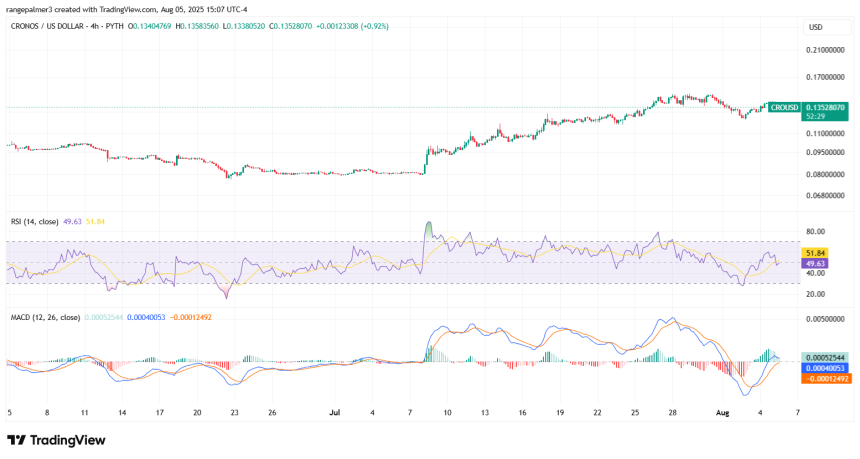Select the blue 0.00040053 MACD axis tag

point(825,368)
